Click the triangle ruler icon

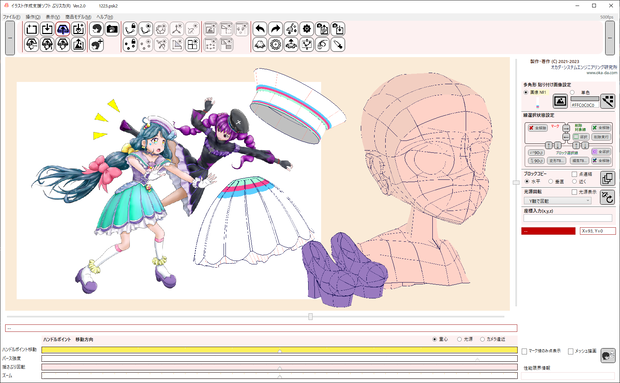(177, 45)
